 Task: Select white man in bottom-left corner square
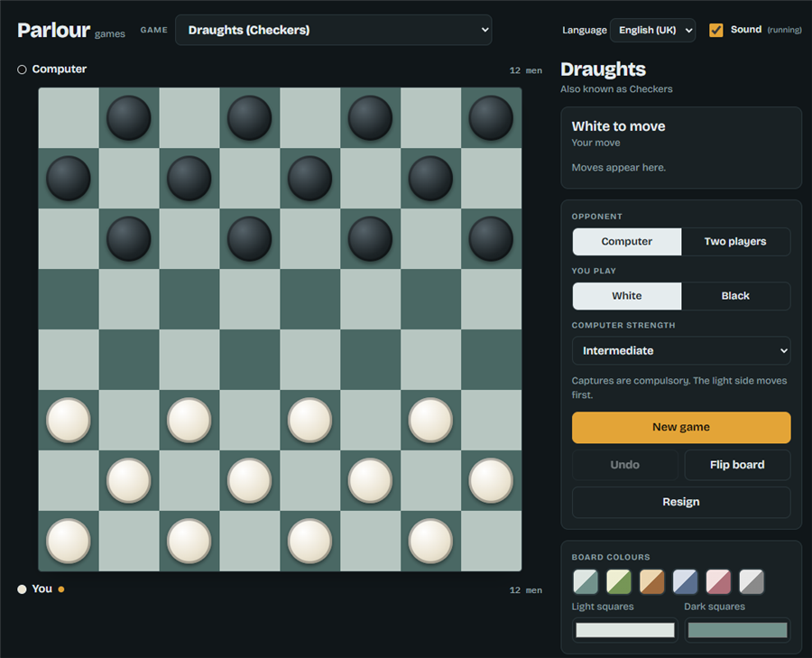[x=69, y=541]
